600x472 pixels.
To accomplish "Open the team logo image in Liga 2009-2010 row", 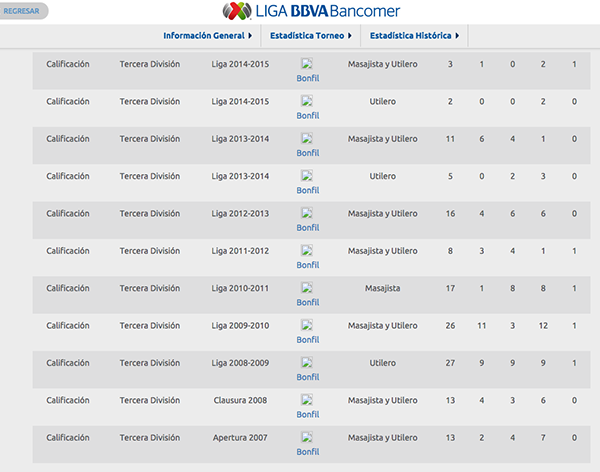I will tap(307, 326).
